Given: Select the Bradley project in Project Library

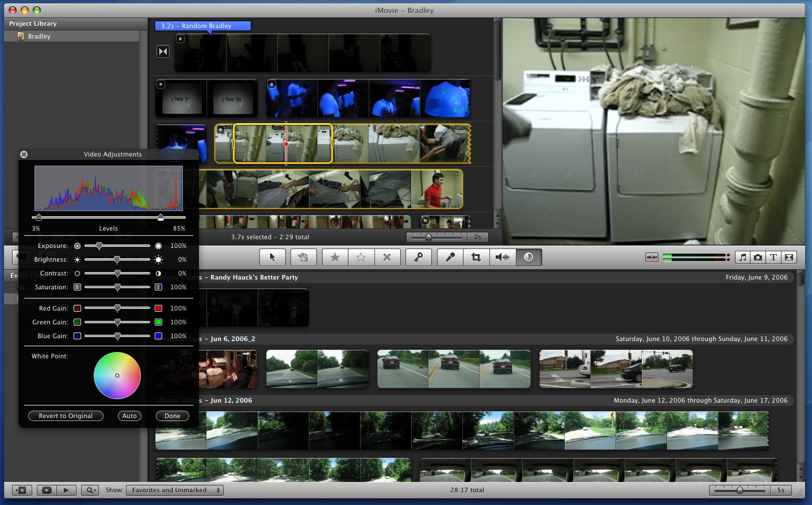Looking at the screenshot, I should coord(72,36).
